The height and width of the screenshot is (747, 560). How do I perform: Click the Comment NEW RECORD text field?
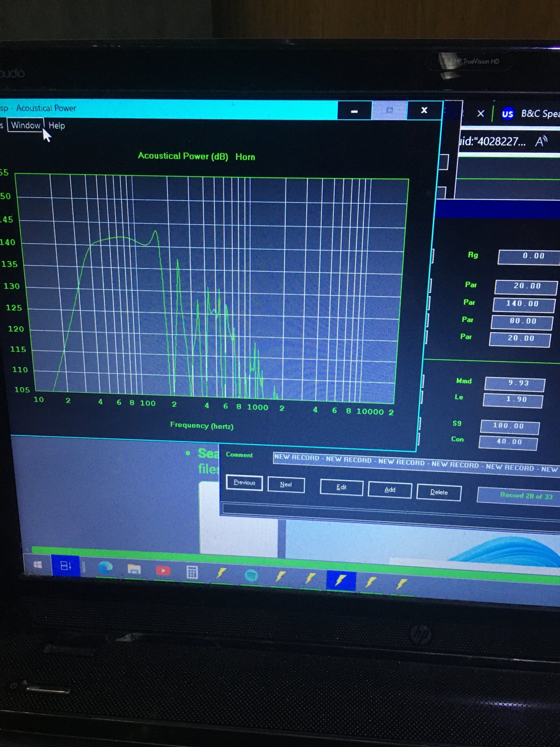[x=416, y=464]
